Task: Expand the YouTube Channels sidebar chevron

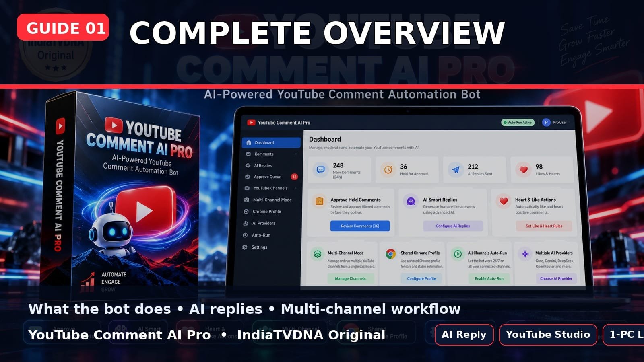Action: pos(296,188)
